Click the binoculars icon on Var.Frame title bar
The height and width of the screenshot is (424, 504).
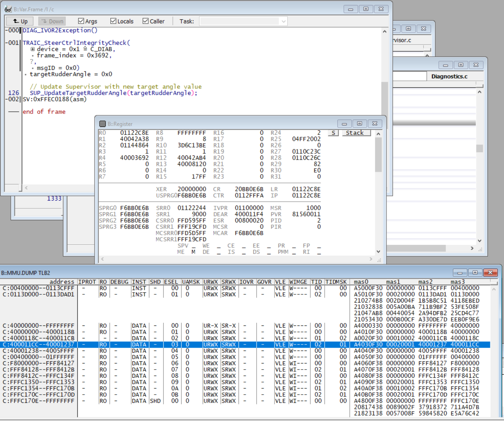(8, 9)
